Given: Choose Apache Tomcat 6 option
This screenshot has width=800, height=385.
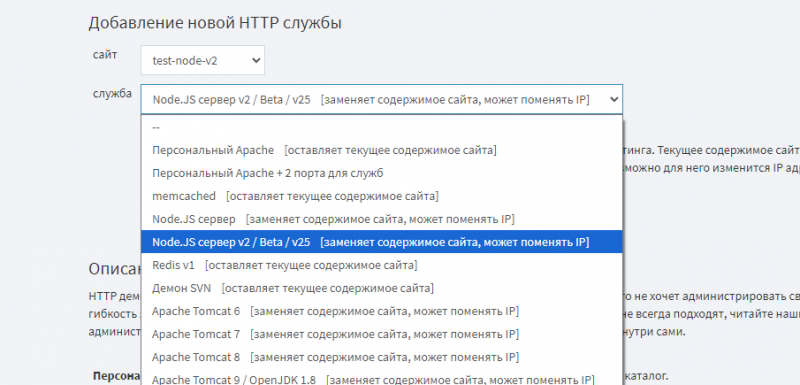Looking at the screenshot, I should coord(382,311).
